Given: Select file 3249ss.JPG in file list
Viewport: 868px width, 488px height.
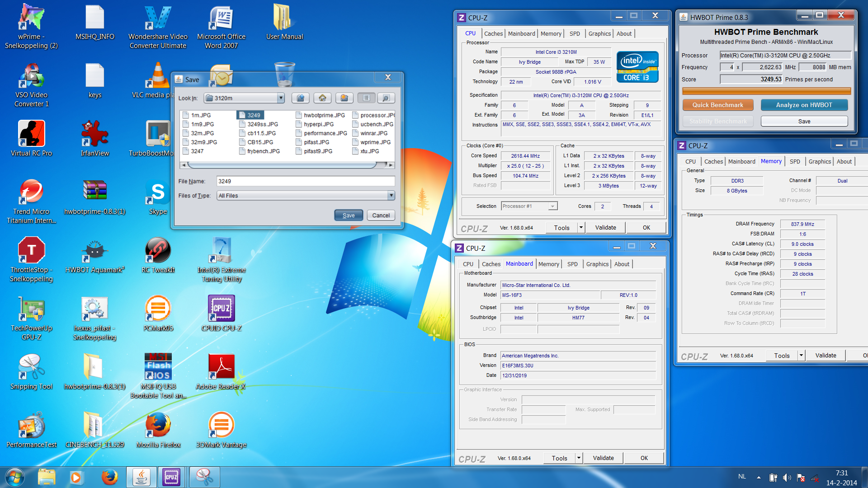Looking at the screenshot, I should point(259,124).
